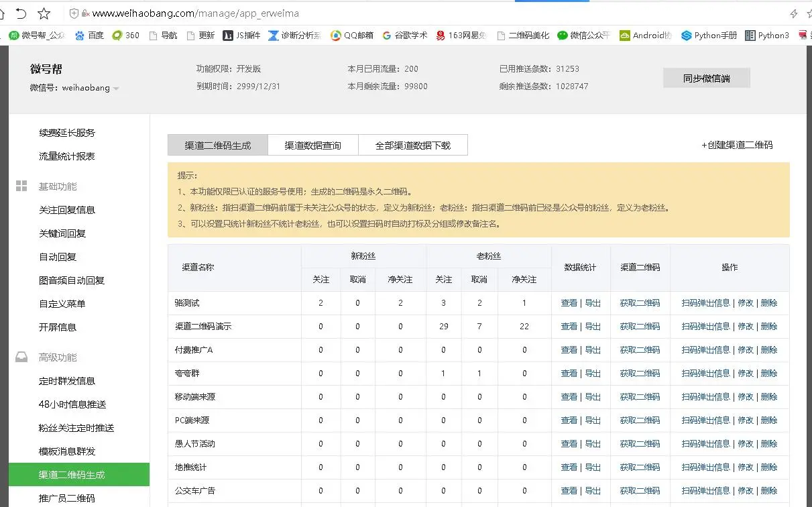This screenshot has height=507, width=812.
Task: Click the tray icon beside 高级功能
Action: coord(21,357)
